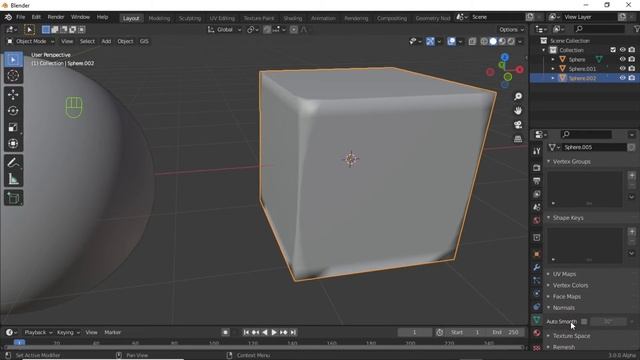Open the Object Data properties tab
Image resolution: width=640 pixels, height=360 pixels.
click(x=537, y=320)
